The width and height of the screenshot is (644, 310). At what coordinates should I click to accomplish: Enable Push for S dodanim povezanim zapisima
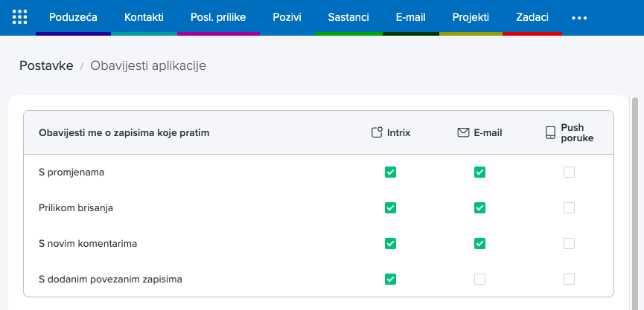coord(569,280)
